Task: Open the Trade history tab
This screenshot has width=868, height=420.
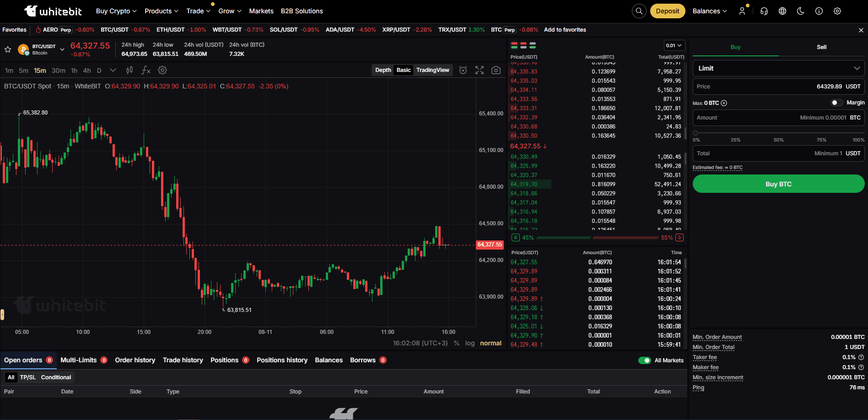Action: point(183,360)
